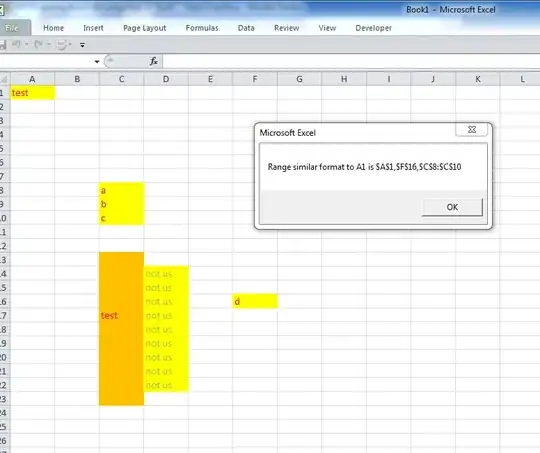Select column G header
The image size is (540, 453).
point(299,79)
